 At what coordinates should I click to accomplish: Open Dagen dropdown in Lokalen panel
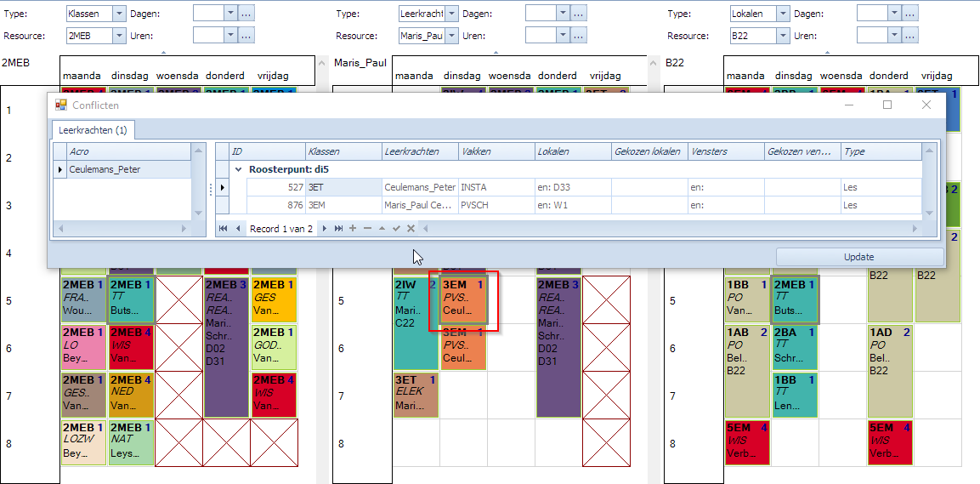pyautogui.click(x=895, y=13)
